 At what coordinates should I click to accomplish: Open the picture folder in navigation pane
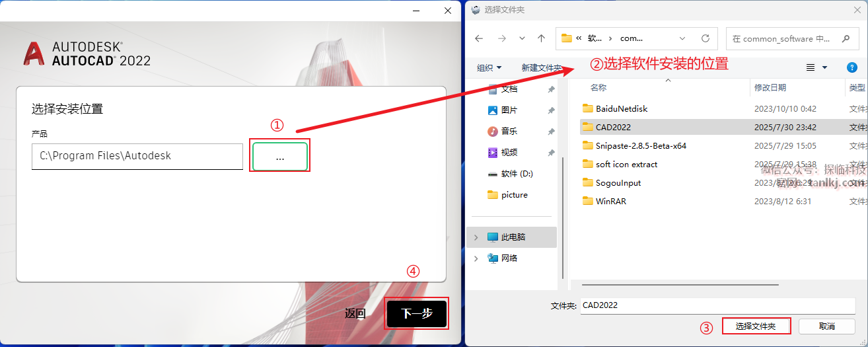(x=514, y=194)
